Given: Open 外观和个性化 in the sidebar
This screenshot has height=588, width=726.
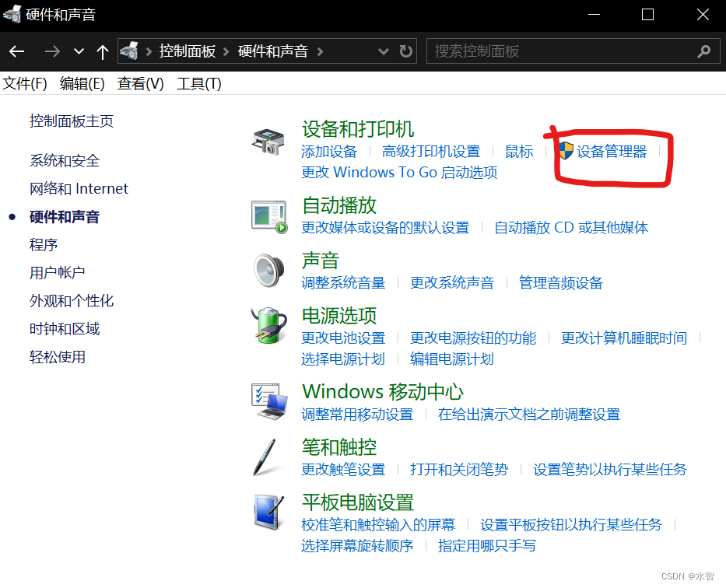Looking at the screenshot, I should pos(72,301).
